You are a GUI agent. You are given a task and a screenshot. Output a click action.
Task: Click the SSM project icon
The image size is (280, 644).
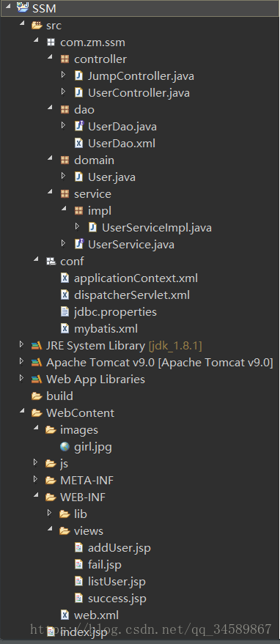point(23,8)
